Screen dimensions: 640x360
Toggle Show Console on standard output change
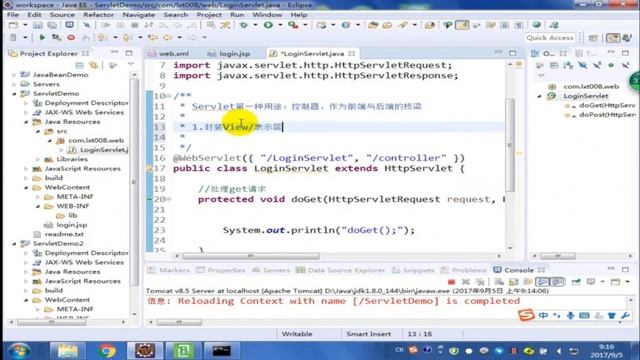point(542,282)
